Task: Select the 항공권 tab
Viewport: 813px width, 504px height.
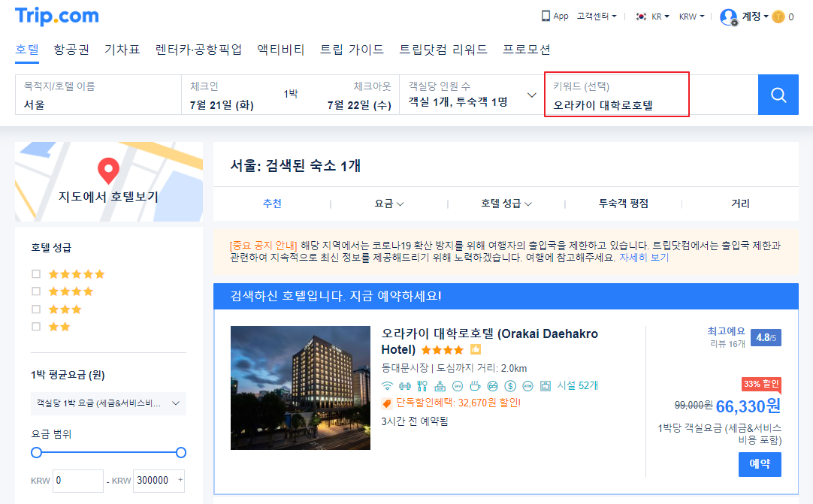Action: [x=71, y=50]
